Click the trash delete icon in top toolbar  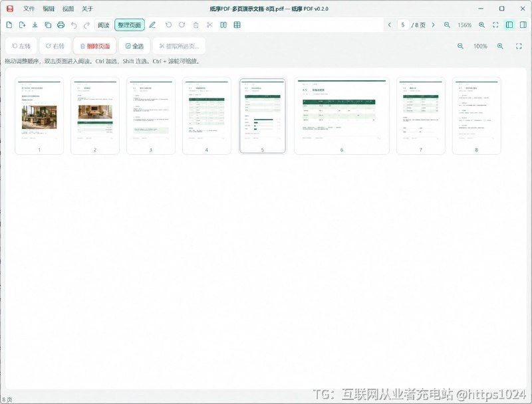click(196, 25)
